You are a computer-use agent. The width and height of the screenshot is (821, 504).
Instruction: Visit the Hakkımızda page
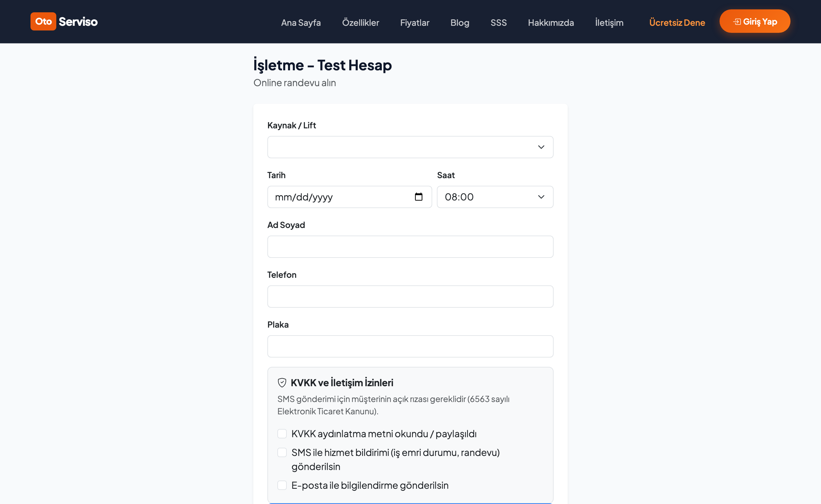pyautogui.click(x=551, y=23)
